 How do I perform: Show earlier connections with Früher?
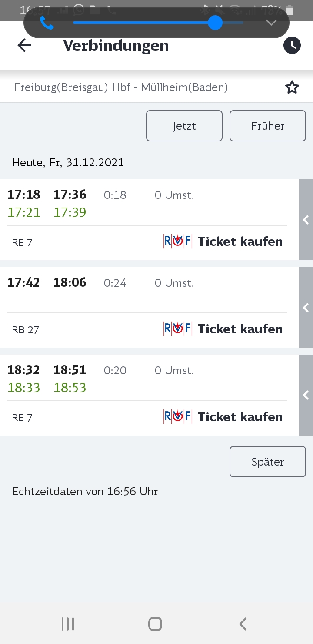coord(268,126)
